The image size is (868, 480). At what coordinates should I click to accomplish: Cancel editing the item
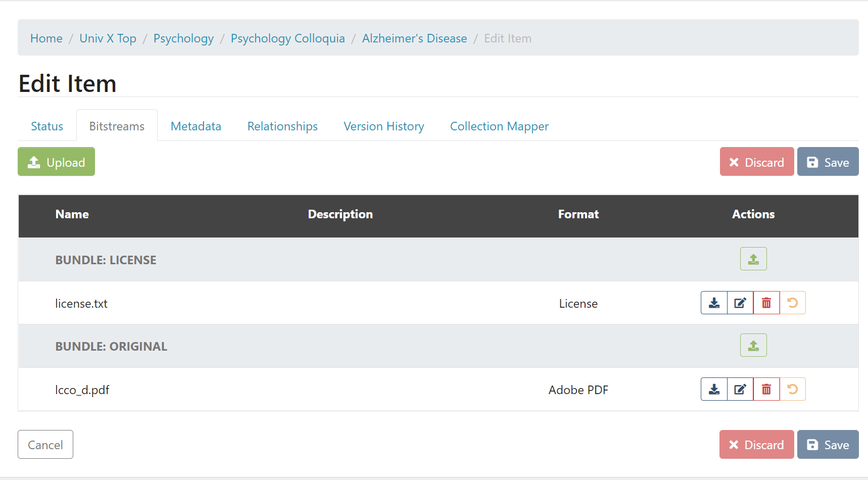[45, 445]
